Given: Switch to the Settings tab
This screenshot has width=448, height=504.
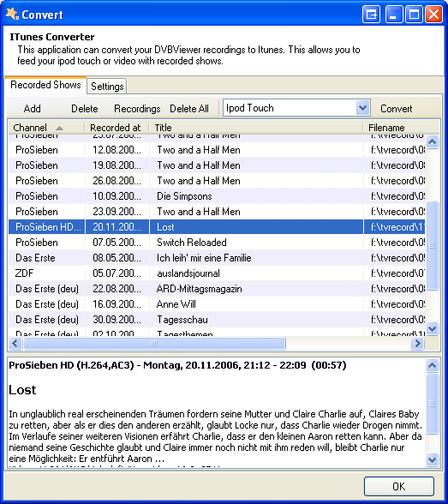Looking at the screenshot, I should tap(107, 86).
